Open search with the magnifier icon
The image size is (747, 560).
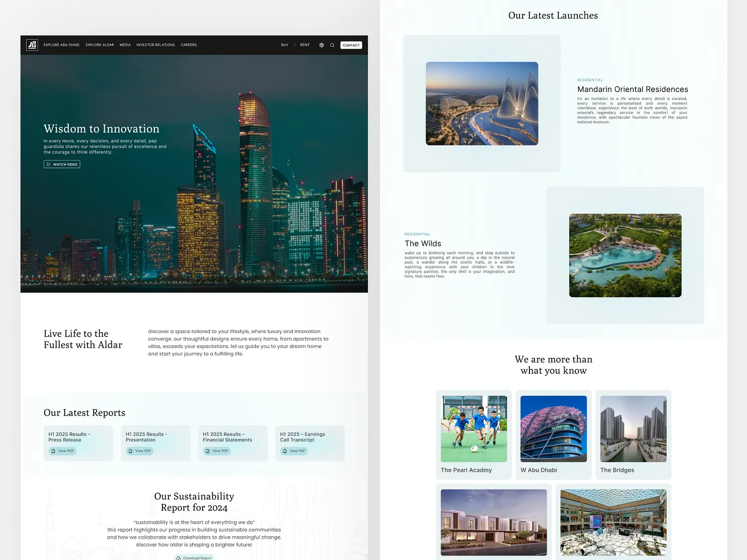tap(332, 45)
